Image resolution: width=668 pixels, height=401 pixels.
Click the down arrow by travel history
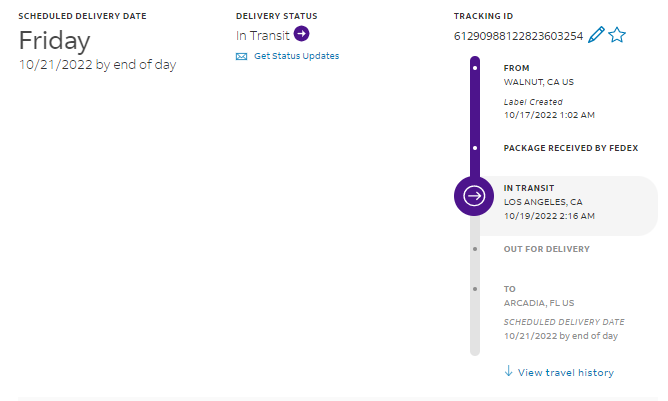(509, 372)
